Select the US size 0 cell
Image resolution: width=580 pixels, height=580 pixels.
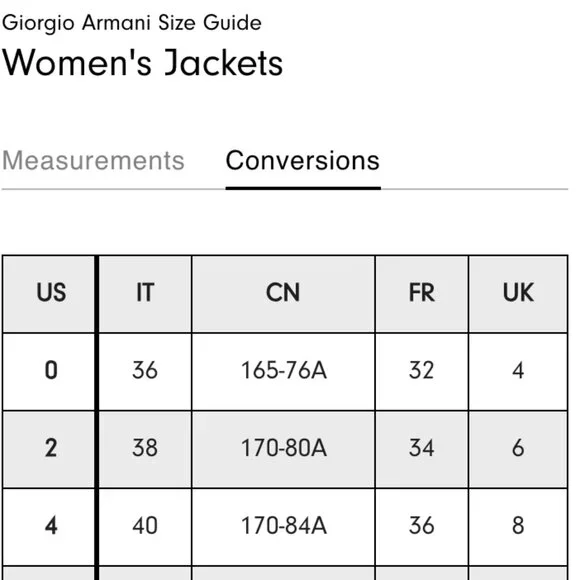tap(49, 372)
